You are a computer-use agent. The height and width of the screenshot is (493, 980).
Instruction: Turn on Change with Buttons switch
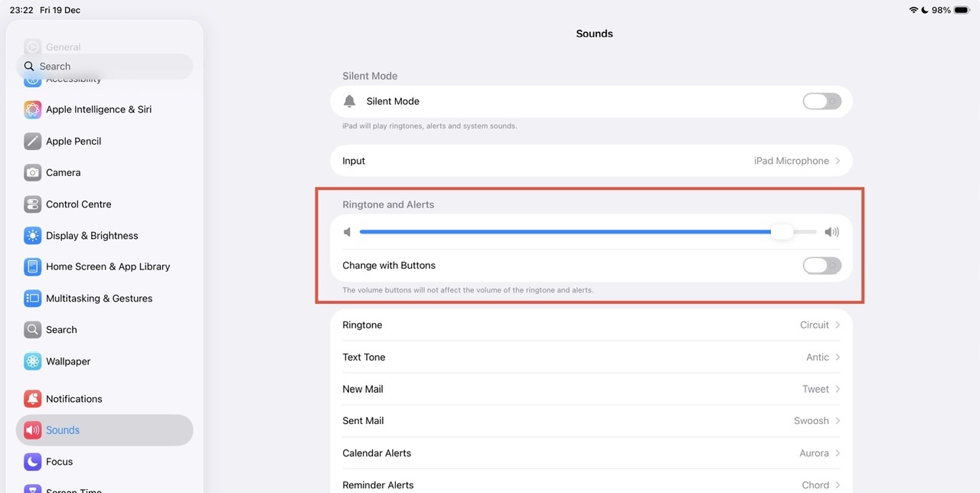coord(822,266)
